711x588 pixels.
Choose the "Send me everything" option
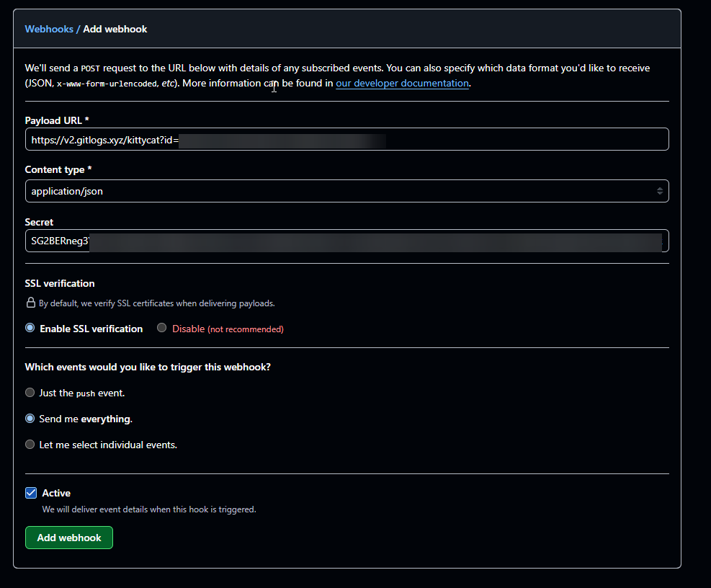click(30, 418)
